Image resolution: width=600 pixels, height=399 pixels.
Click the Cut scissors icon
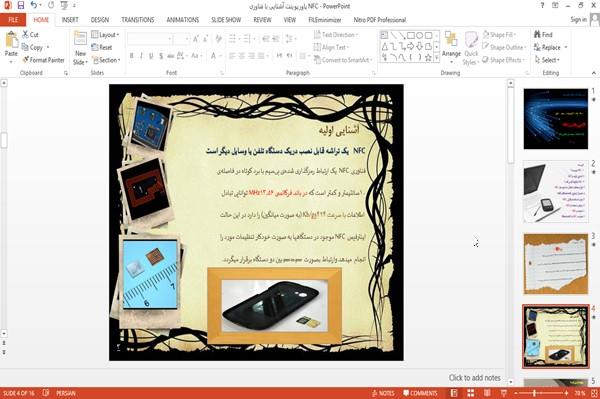[x=25, y=34]
